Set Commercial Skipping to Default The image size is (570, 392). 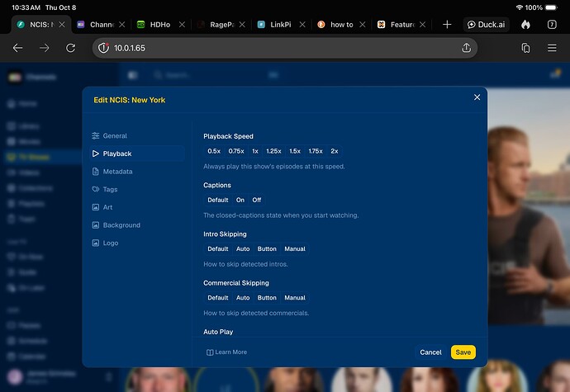click(218, 298)
